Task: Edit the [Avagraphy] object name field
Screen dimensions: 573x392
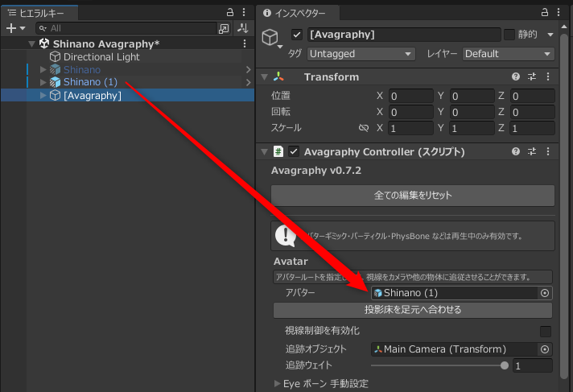Action: (404, 35)
